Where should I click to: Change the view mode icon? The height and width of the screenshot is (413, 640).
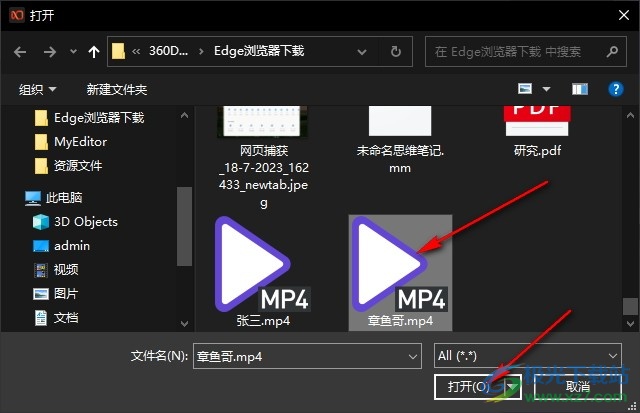pyautogui.click(x=525, y=89)
